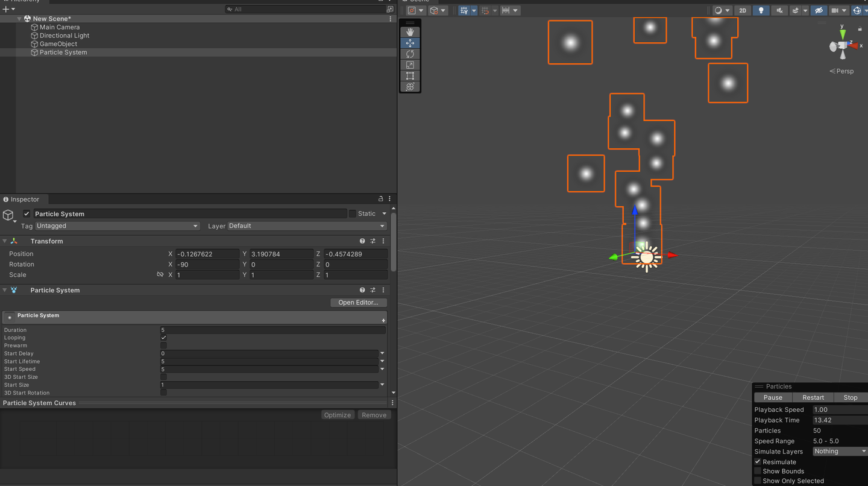Click the Open Editor button in the Inspector
This screenshot has width=868, height=486.
(x=359, y=302)
